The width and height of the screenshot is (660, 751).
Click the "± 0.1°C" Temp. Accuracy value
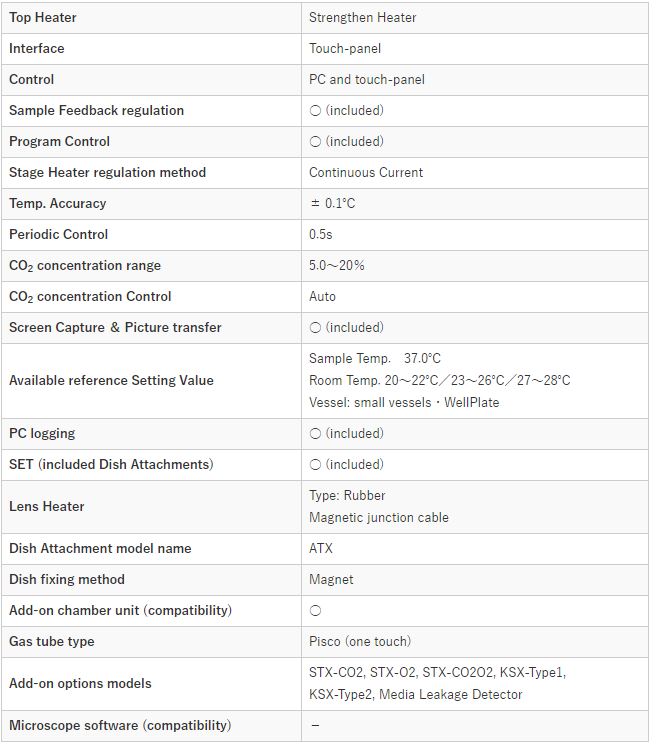coord(332,203)
